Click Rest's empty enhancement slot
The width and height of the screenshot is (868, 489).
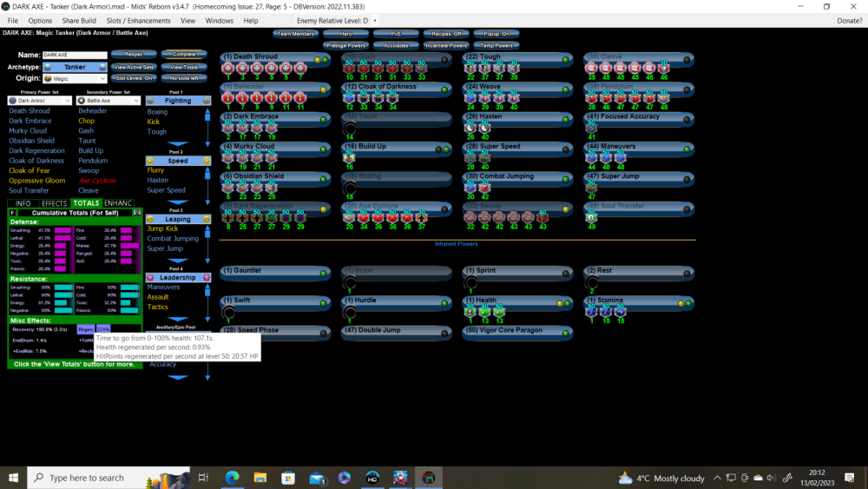[591, 282]
